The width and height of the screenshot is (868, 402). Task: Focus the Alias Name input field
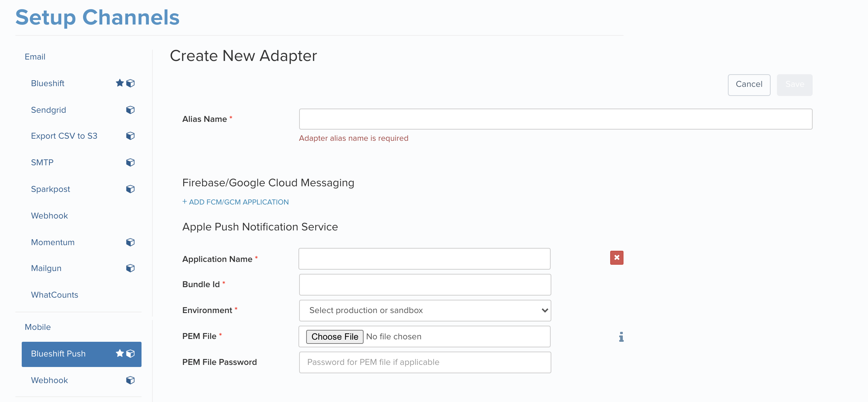[556, 119]
